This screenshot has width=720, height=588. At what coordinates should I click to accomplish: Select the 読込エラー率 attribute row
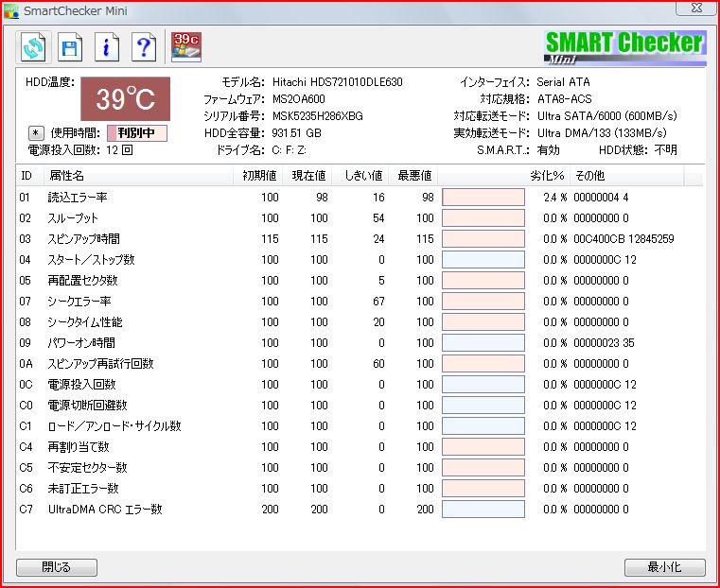coord(78,198)
